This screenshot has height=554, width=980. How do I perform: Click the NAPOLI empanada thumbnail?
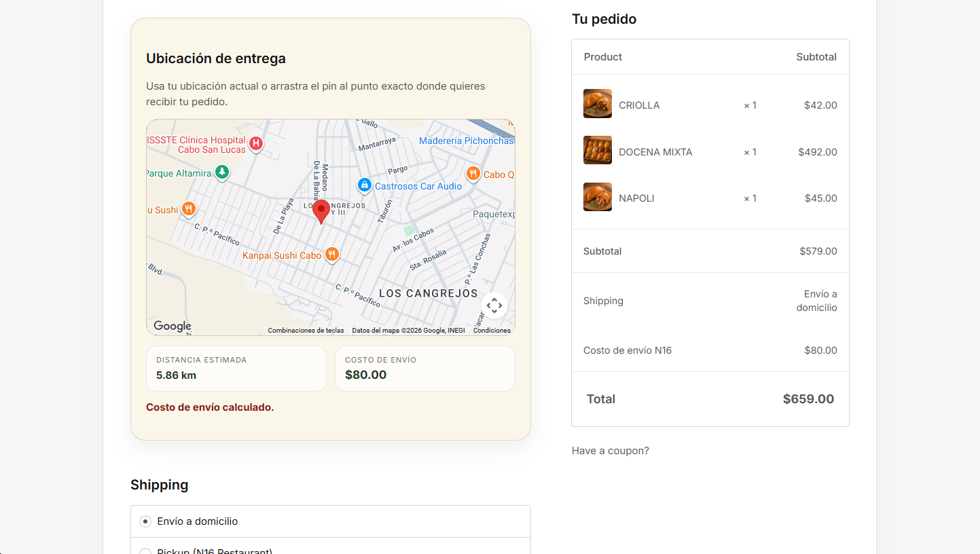(x=598, y=197)
